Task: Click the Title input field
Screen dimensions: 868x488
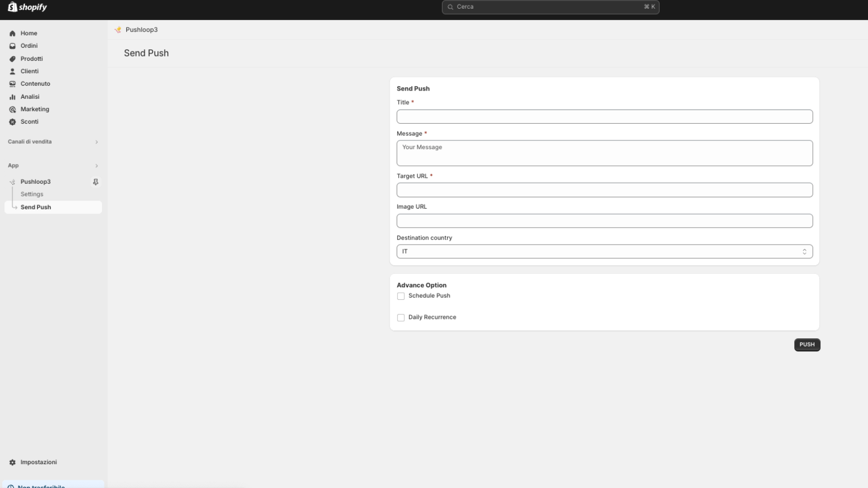Action: coord(604,117)
